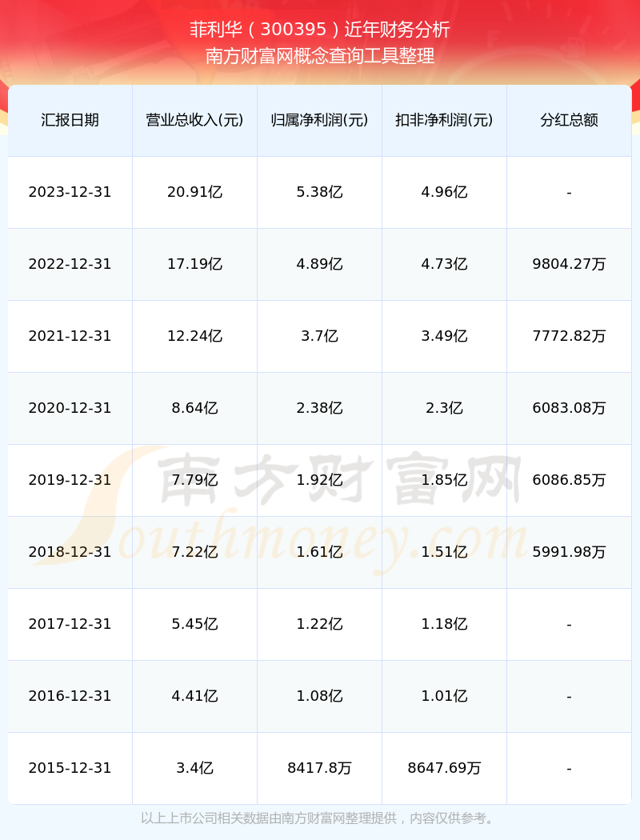Click net profit value 1.22亿
This screenshot has width=640, height=840.
(320, 624)
